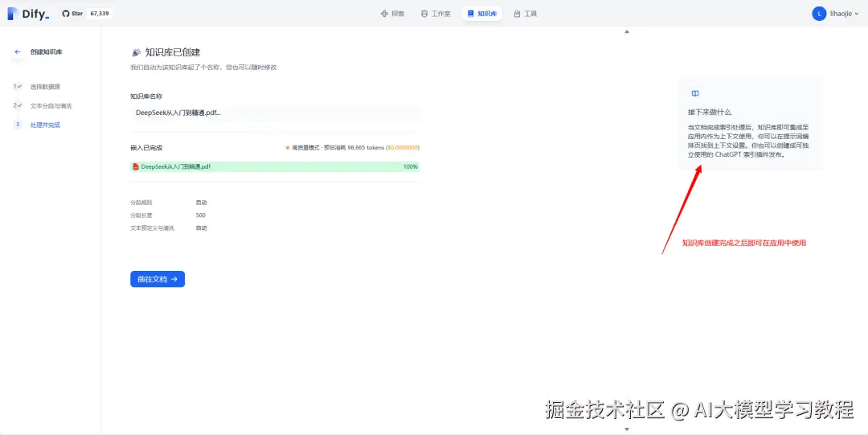Image resolution: width=868 pixels, height=435 pixels.
Task: Click the user avatar L
Action: tap(819, 14)
